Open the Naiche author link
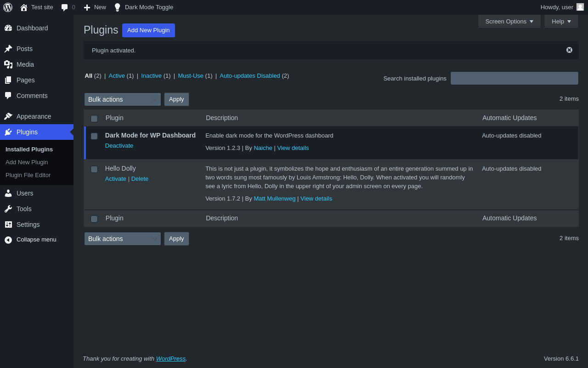 [263, 148]
